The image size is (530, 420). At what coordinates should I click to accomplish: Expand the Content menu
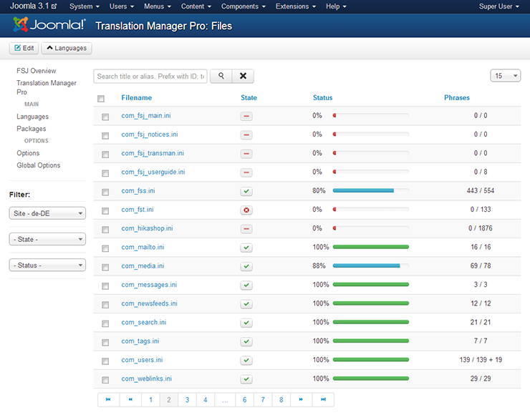[x=196, y=6]
